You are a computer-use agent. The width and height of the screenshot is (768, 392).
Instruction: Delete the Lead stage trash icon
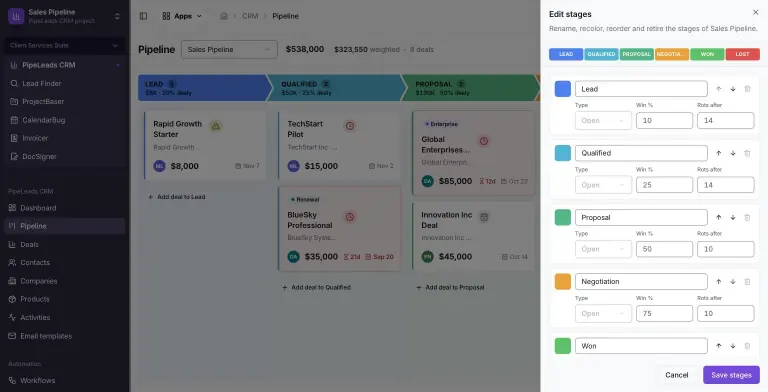pos(747,89)
